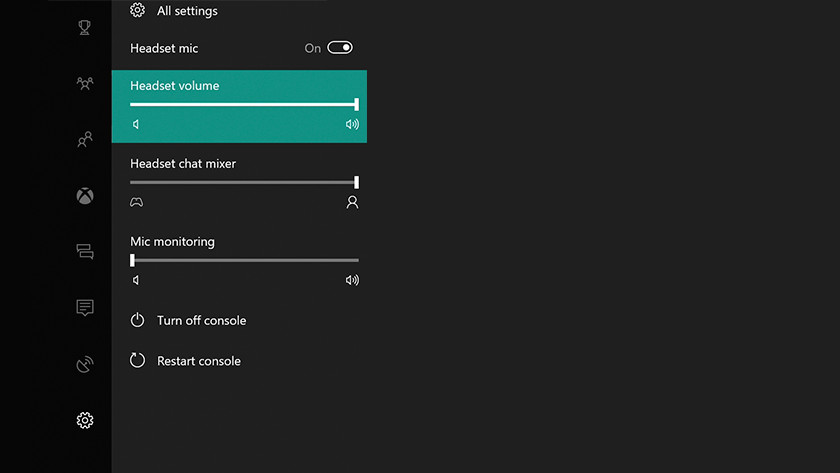Open All settings
The height and width of the screenshot is (473, 840).
pos(186,11)
